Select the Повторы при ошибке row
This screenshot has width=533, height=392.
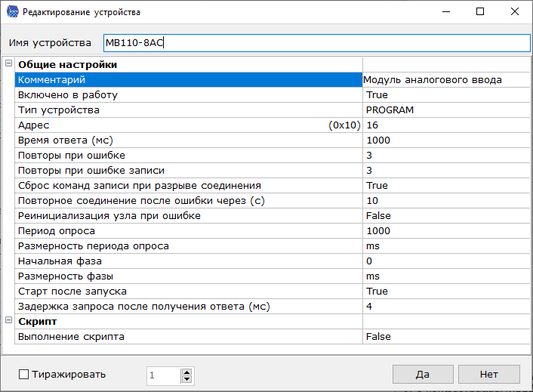pyautogui.click(x=189, y=156)
